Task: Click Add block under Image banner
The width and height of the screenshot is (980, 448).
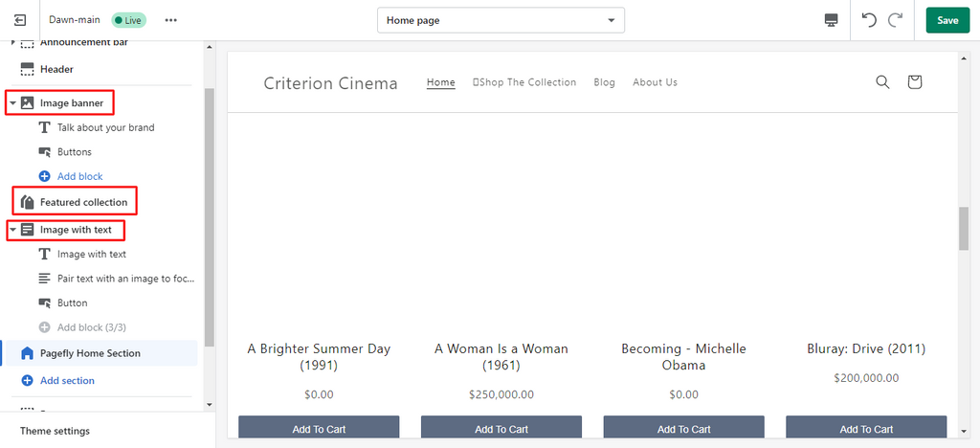Action: (x=79, y=176)
